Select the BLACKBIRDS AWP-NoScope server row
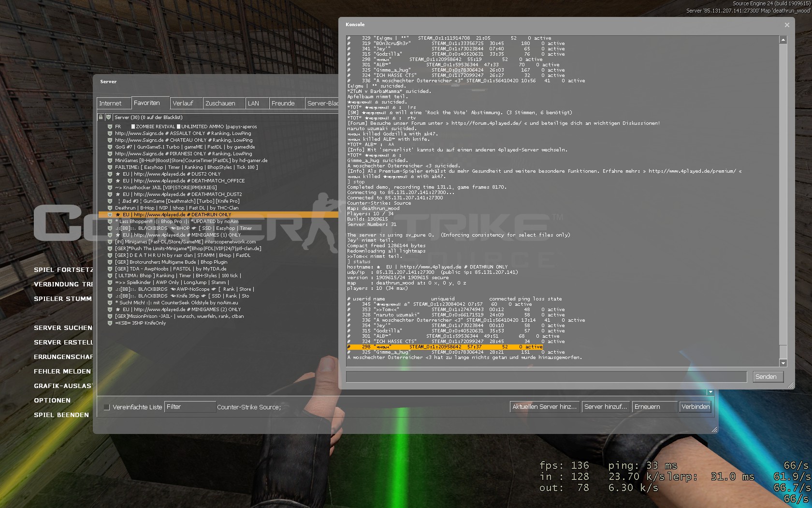This screenshot has height=508, width=812. click(218, 289)
